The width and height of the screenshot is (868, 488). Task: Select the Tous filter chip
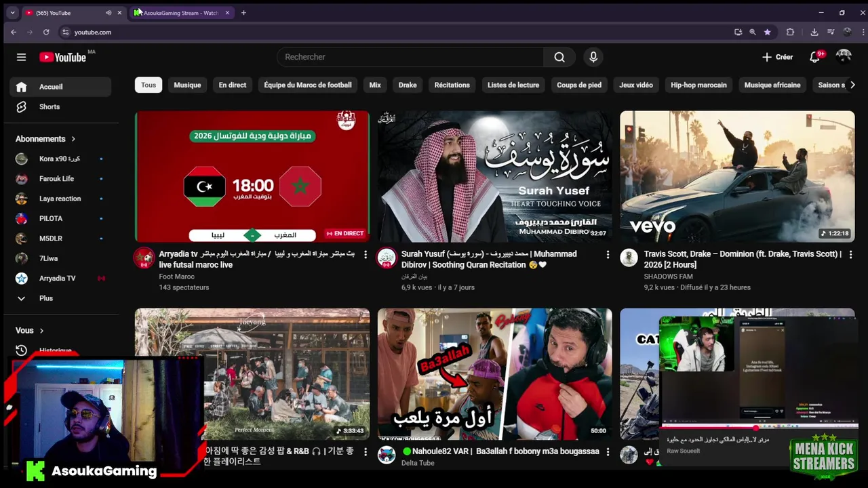149,85
